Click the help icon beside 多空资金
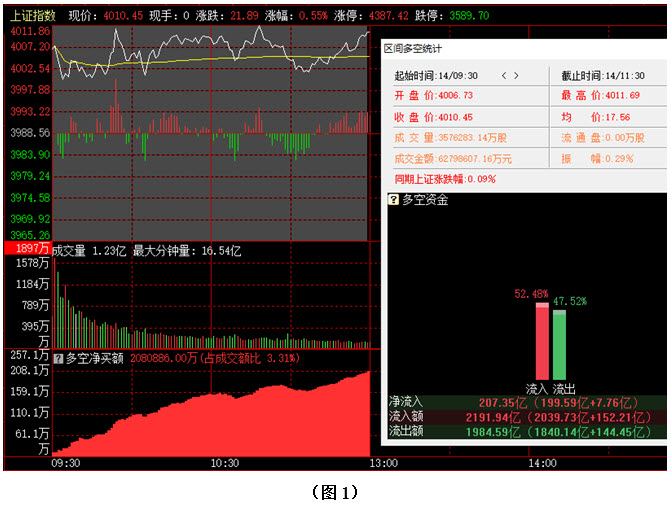Image resolution: width=671 pixels, height=513 pixels. point(394,200)
